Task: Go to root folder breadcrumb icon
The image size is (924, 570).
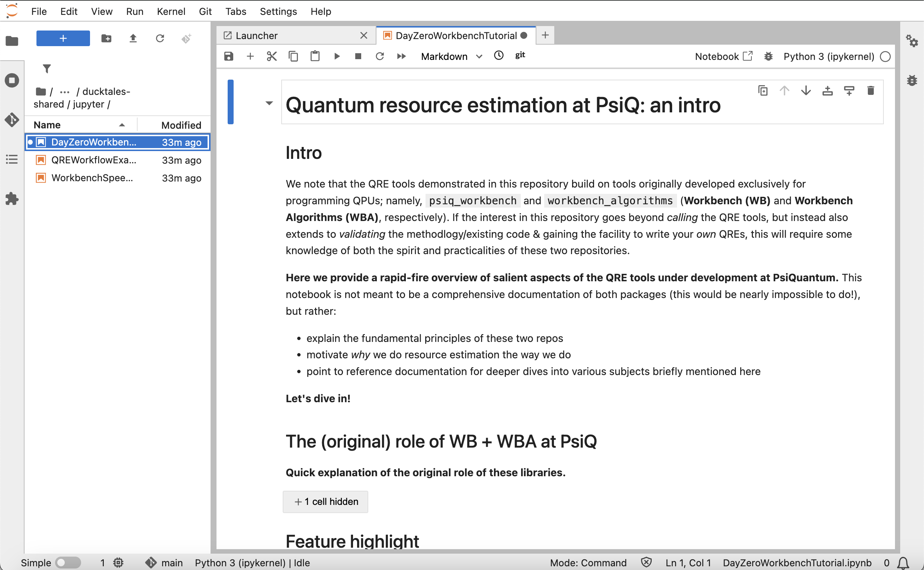Action: (x=41, y=92)
